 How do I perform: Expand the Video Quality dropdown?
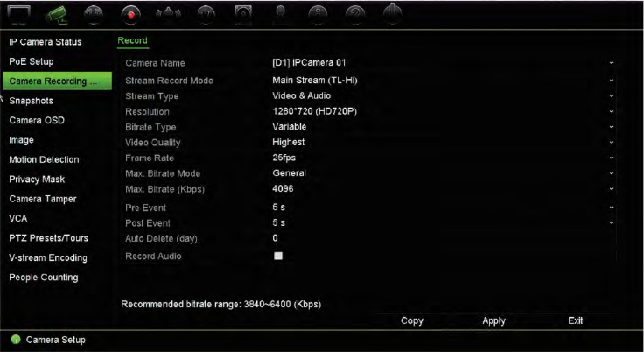coord(612,143)
